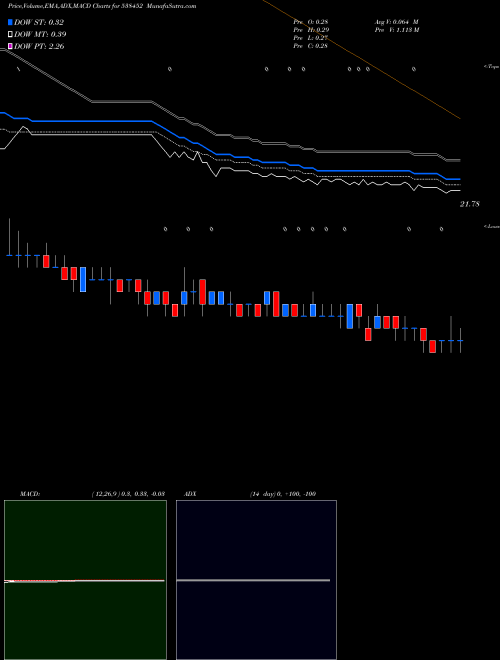Viewport: 500px width, 660px height.
Task: Click the orange descending trend line
Action: 362,60
